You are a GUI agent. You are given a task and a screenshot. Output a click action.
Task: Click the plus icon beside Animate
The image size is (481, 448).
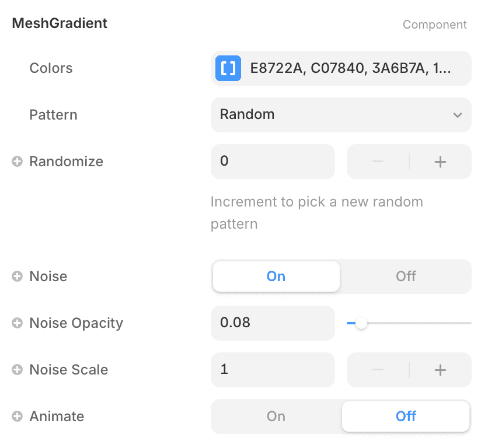point(17,416)
